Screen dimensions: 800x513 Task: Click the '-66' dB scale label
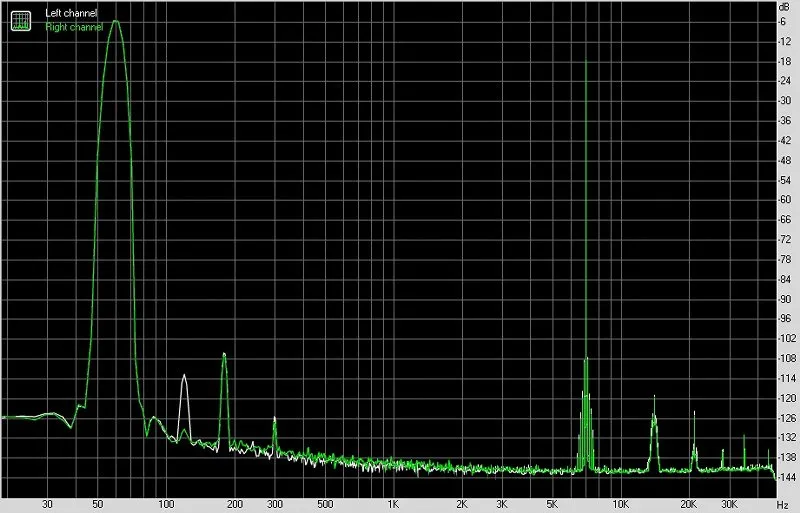784,220
